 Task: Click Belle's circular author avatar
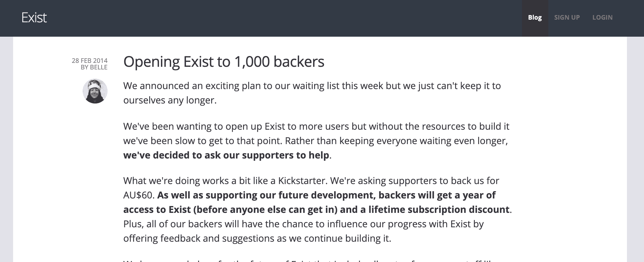[x=95, y=91]
